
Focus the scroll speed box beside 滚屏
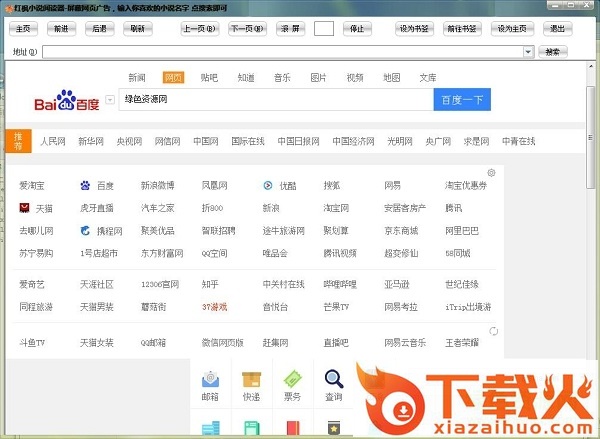[324, 29]
